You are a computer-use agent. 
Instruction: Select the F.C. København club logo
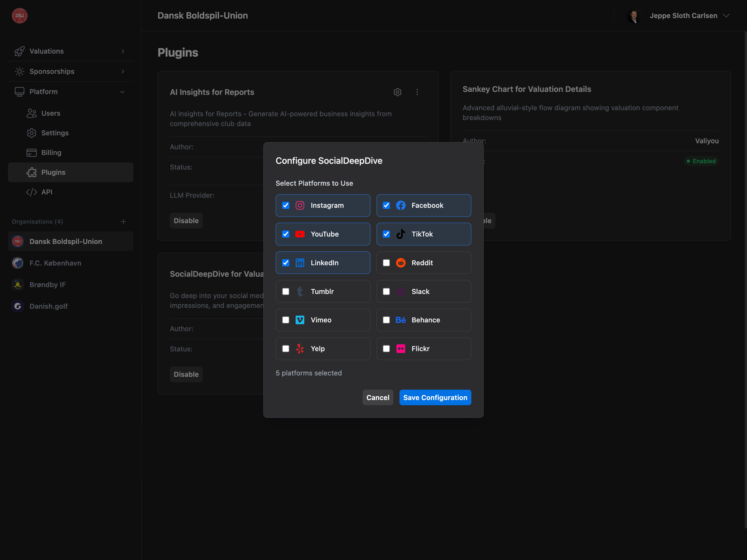point(17,263)
